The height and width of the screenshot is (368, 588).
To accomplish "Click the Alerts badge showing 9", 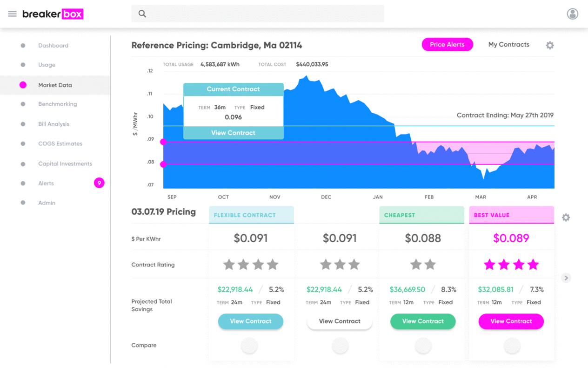I will click(99, 183).
